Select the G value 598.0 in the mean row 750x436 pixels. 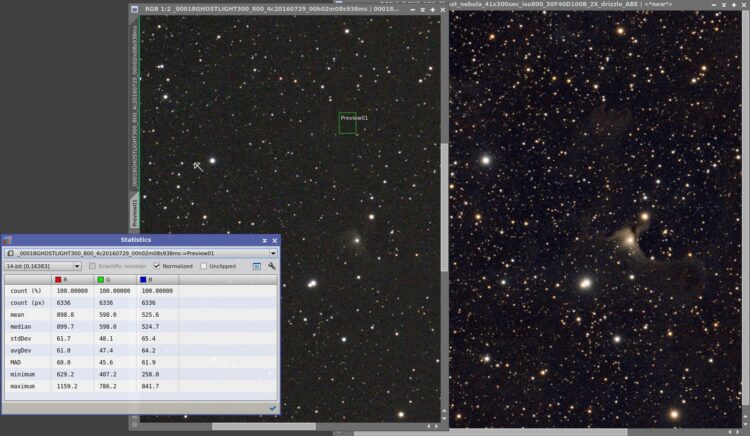108,315
